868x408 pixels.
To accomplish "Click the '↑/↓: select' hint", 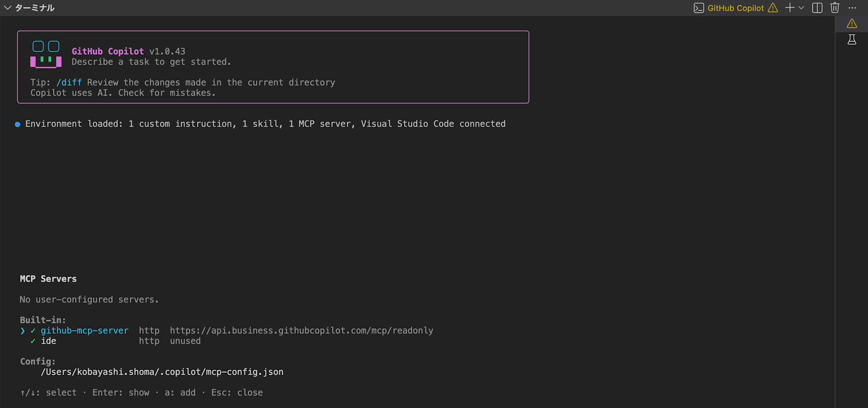I will 48,392.
